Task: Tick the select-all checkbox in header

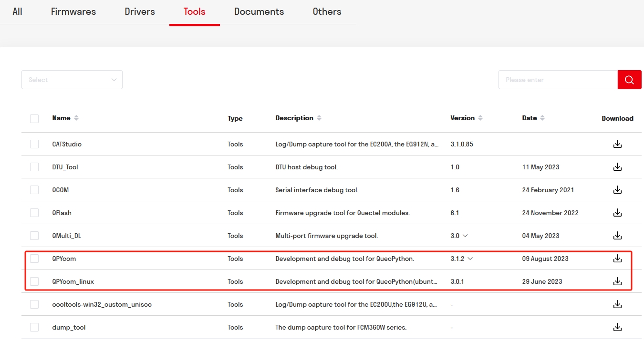Action: click(x=34, y=118)
